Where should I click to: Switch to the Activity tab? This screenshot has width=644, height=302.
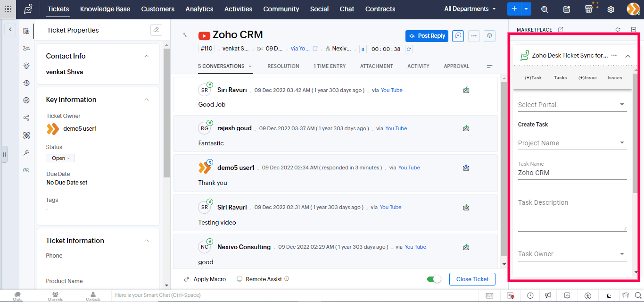tap(419, 66)
